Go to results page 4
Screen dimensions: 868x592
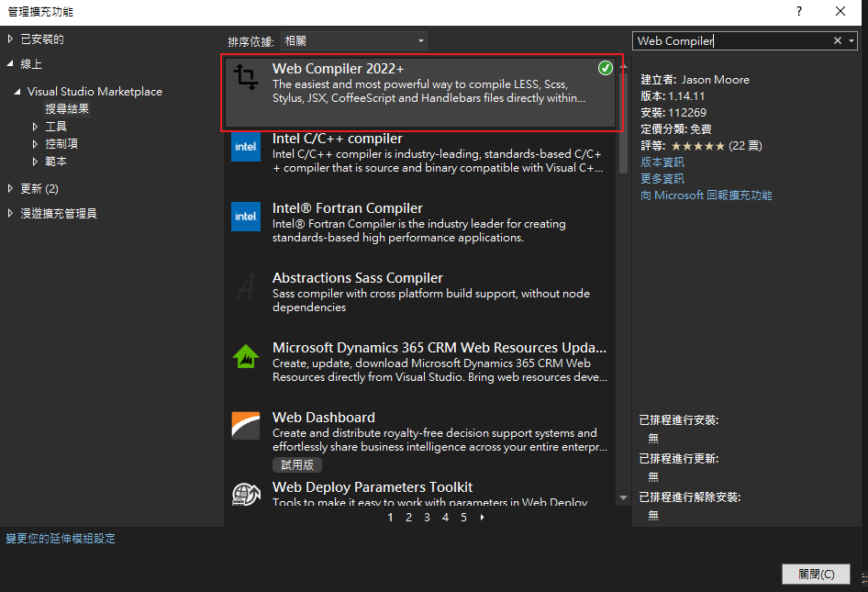click(x=445, y=518)
